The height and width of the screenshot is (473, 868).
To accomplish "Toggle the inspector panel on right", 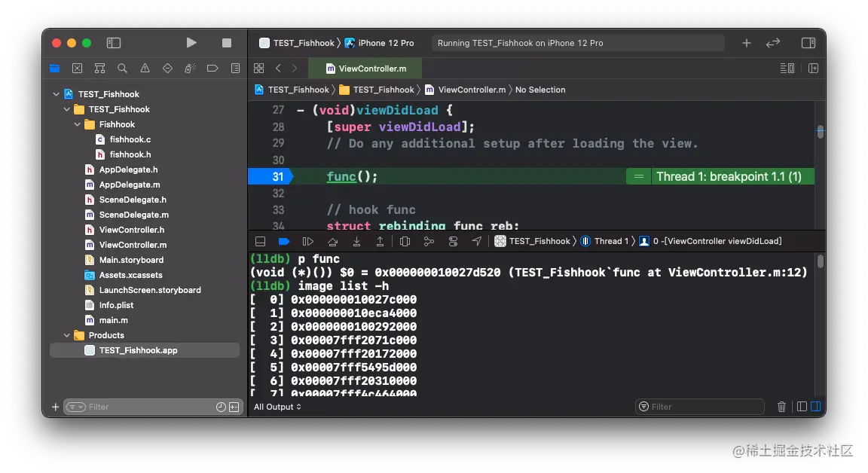I will 808,43.
